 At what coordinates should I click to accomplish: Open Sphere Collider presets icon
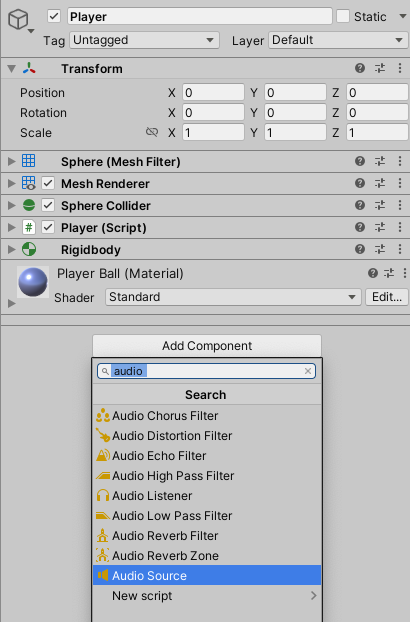(x=380, y=205)
